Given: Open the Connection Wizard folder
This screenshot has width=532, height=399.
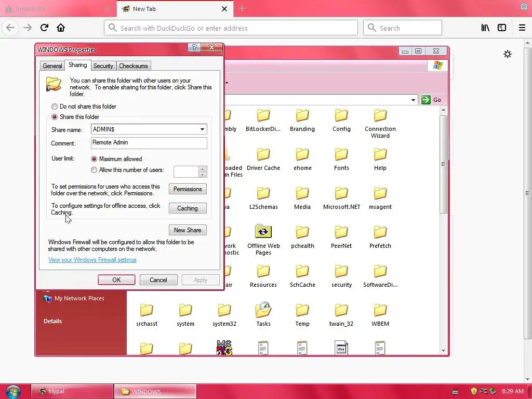Looking at the screenshot, I should pos(380,124).
